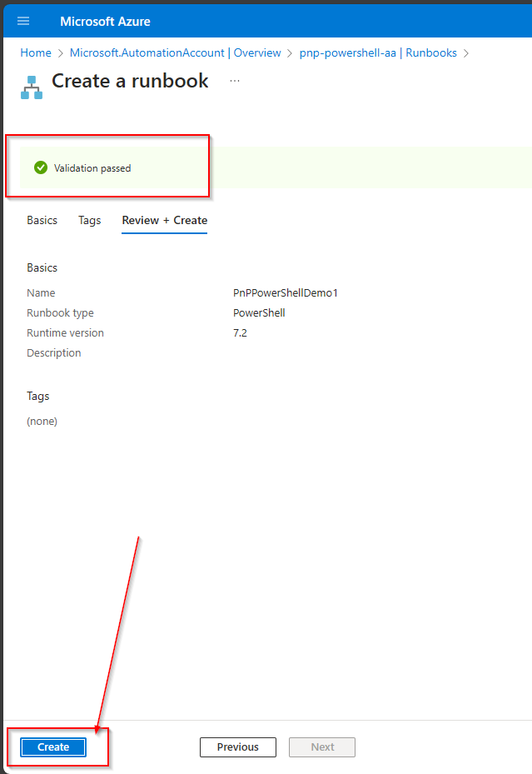The image size is (532, 774).
Task: Click the runbook hierarchy icon
Action: [x=32, y=87]
